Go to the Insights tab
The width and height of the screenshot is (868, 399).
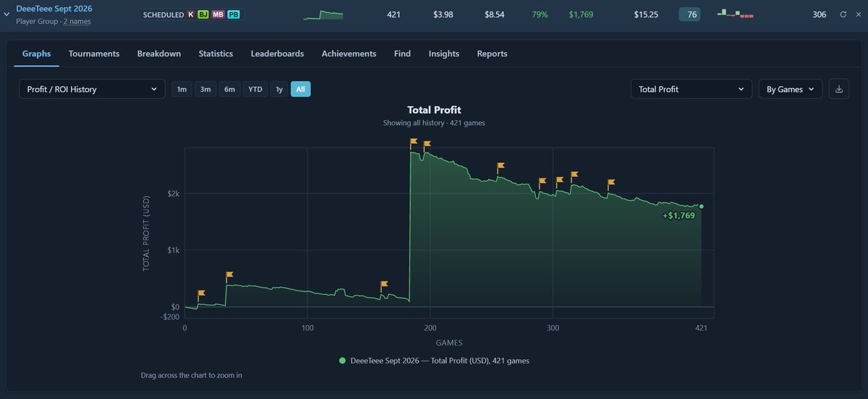[443, 53]
